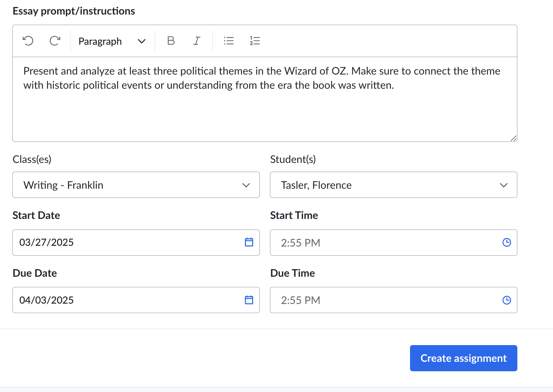
Task: Open the Paragraph style dropdown
Action: coord(112,41)
